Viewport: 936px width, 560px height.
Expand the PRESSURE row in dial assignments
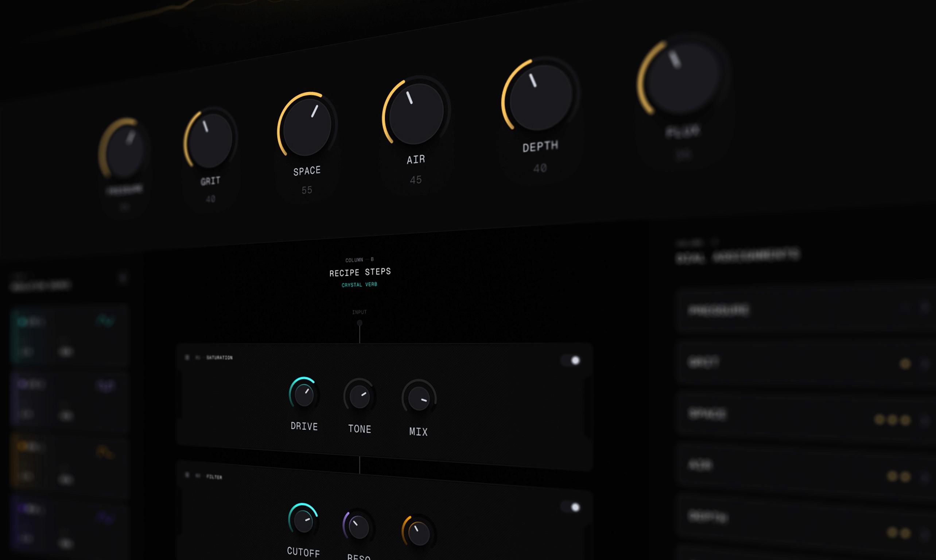925,308
